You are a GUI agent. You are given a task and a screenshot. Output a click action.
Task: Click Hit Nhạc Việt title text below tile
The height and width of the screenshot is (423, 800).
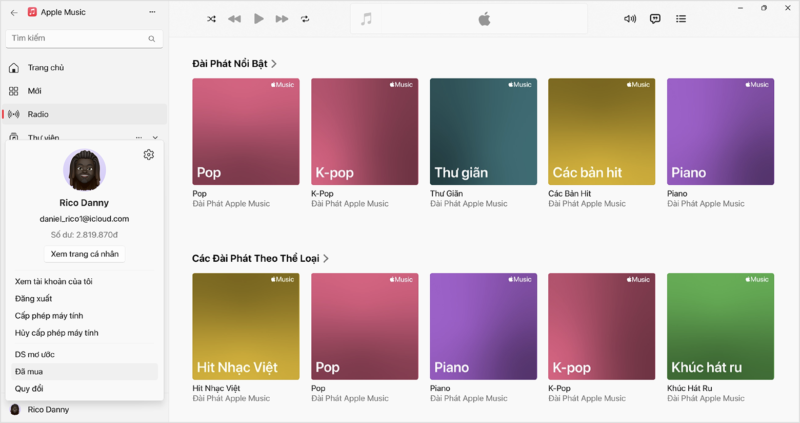point(216,388)
